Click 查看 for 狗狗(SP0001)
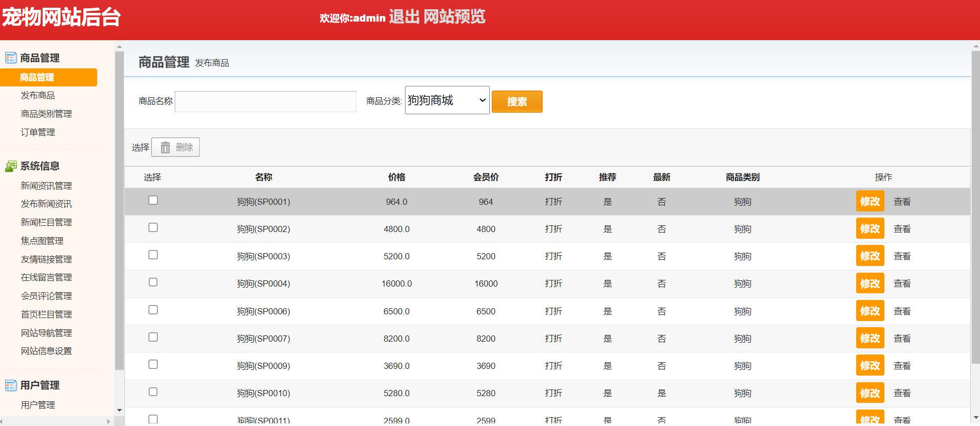 click(x=902, y=202)
